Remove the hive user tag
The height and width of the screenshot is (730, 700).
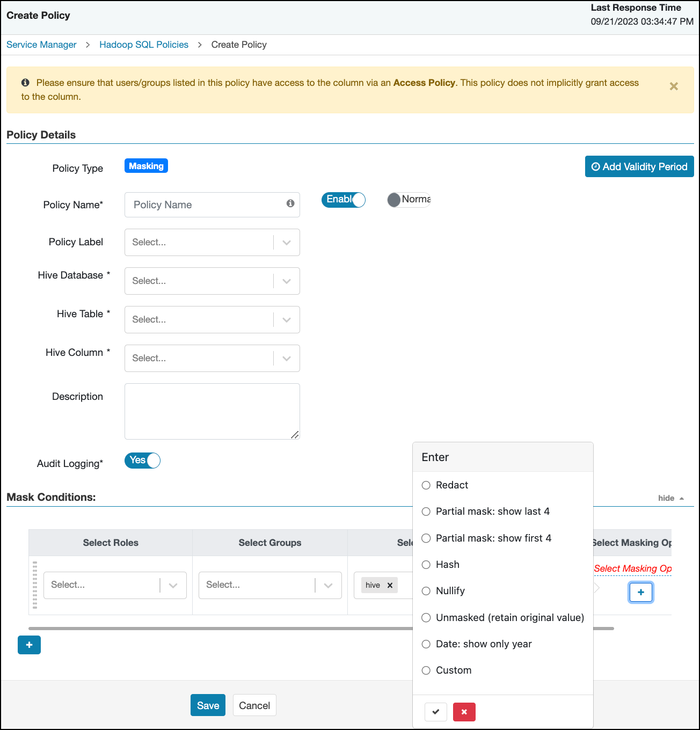[390, 585]
